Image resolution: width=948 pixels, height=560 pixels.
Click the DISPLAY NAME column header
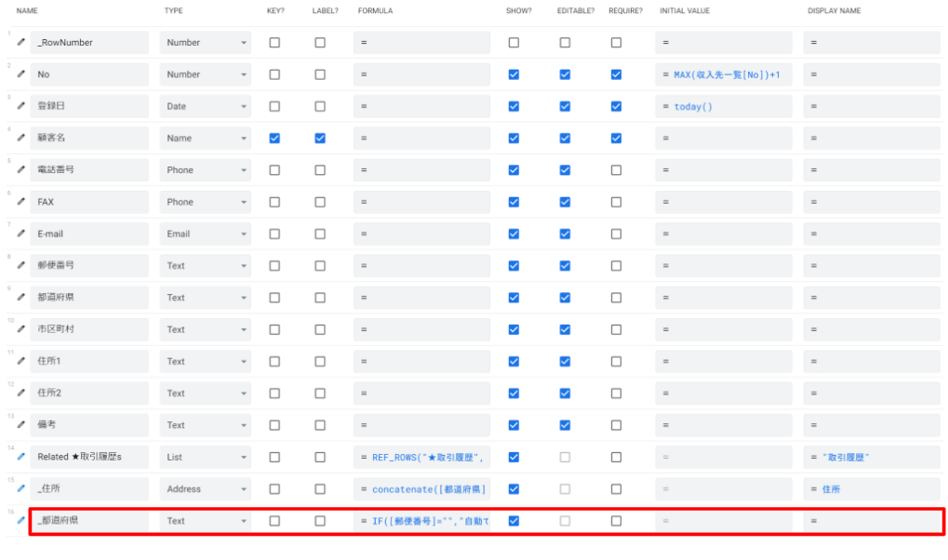(x=833, y=11)
